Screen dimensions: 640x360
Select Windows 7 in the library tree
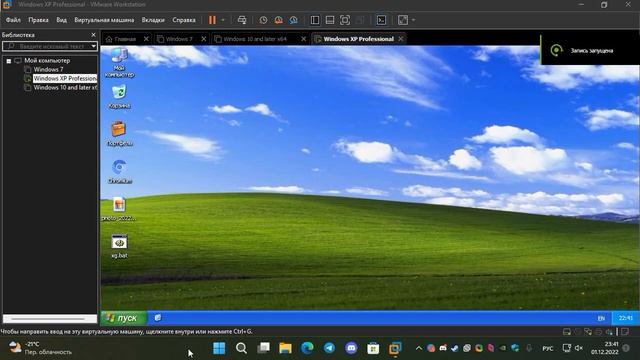point(48,69)
